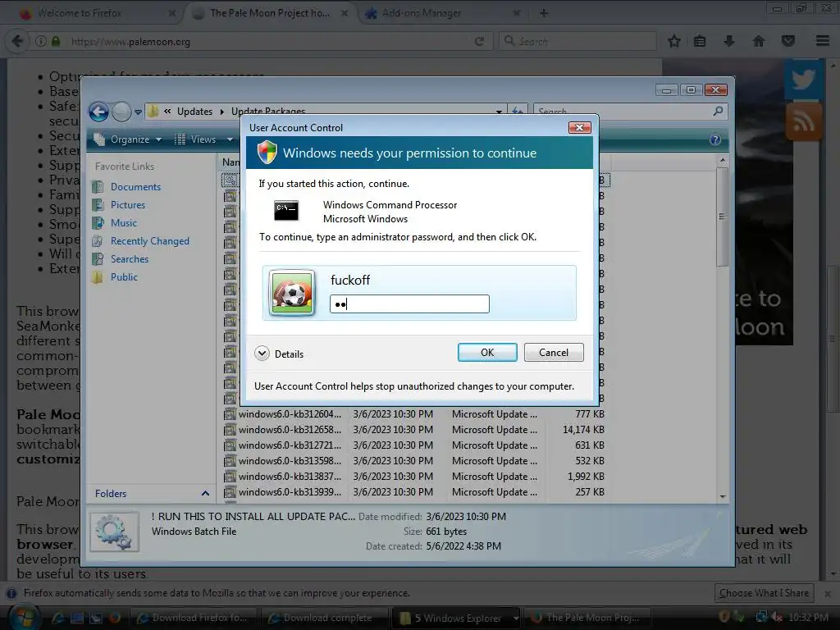Open Download Firefox taskbar item

pyautogui.click(x=193, y=618)
